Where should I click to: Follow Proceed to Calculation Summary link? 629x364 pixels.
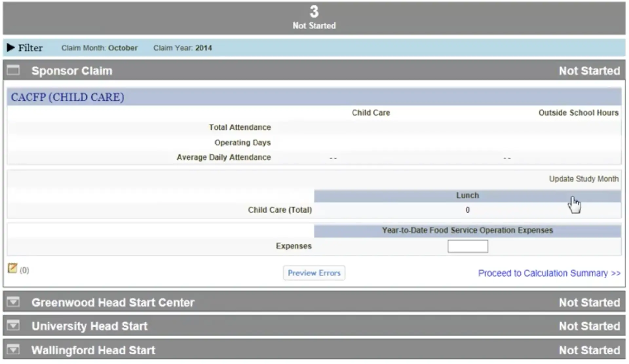tap(549, 273)
